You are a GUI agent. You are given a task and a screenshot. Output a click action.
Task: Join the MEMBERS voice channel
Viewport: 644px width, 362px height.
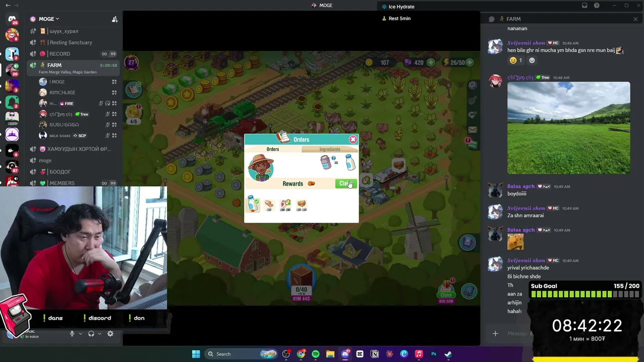[73, 183]
